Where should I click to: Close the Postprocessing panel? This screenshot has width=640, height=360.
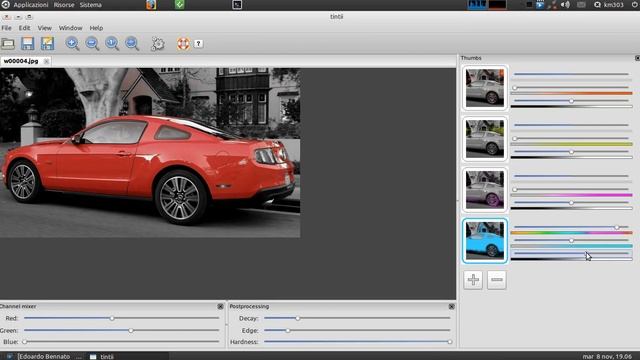pyautogui.click(x=451, y=306)
